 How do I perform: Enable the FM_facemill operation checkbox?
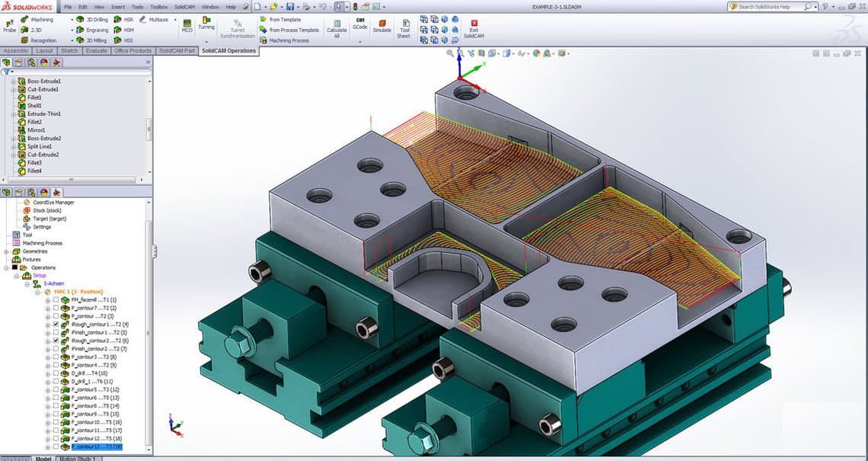(x=56, y=299)
